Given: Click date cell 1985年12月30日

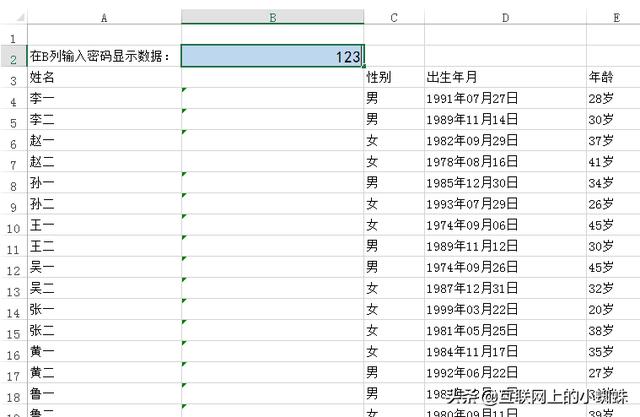Looking at the screenshot, I should pos(505,183).
